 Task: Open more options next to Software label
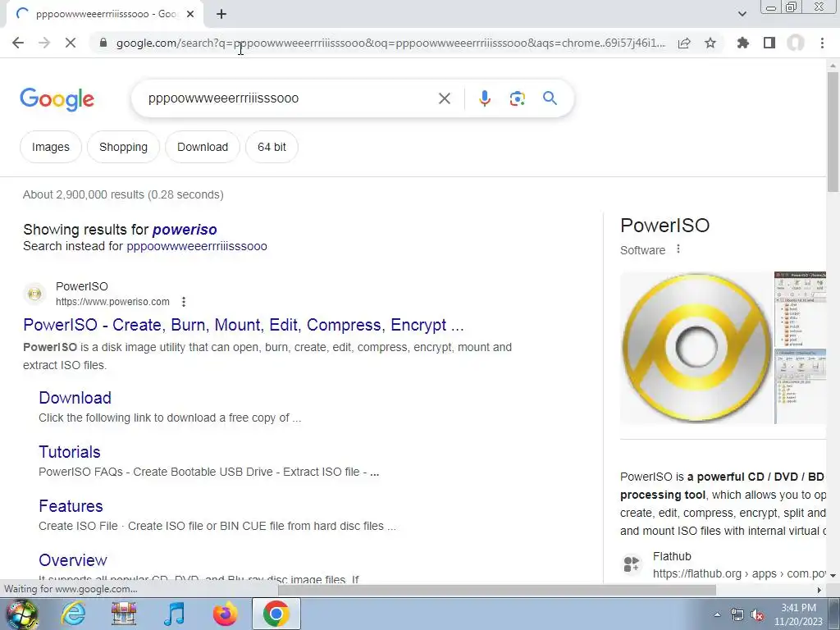678,249
